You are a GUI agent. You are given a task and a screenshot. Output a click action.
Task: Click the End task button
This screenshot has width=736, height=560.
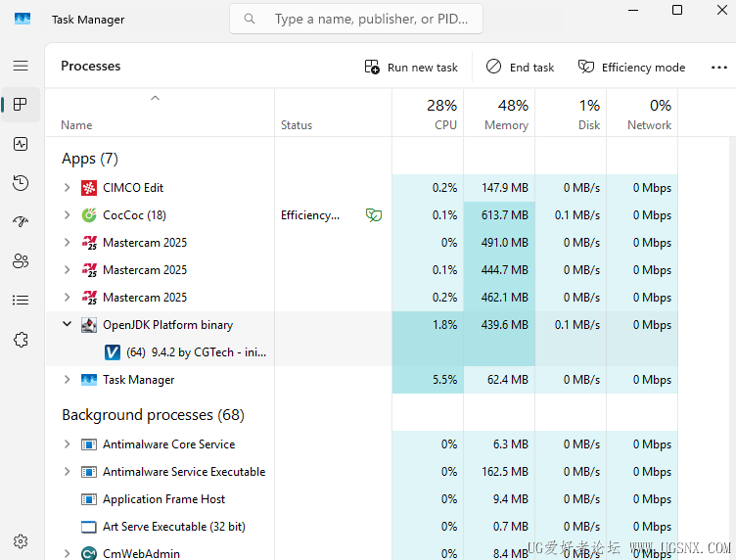pyautogui.click(x=520, y=68)
